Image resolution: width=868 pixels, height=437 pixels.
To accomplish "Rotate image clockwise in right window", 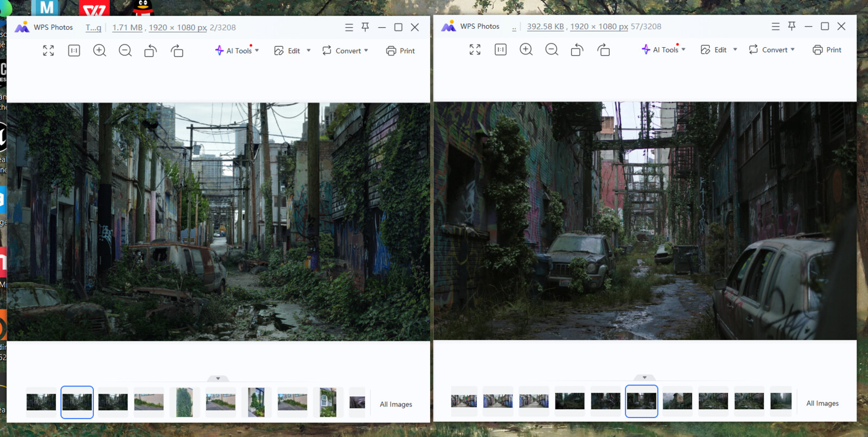I will click(x=603, y=49).
